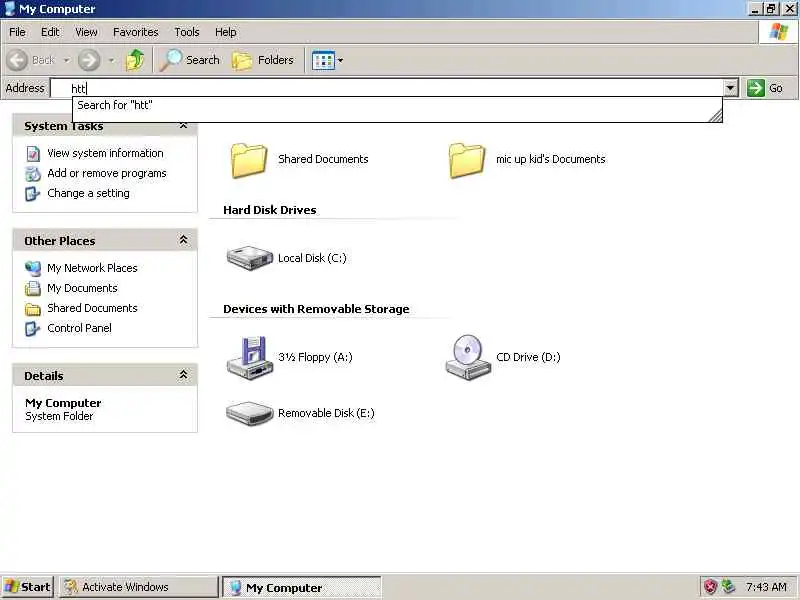The width and height of the screenshot is (800, 600).
Task: Click the My Network Places icon
Action: [33, 268]
